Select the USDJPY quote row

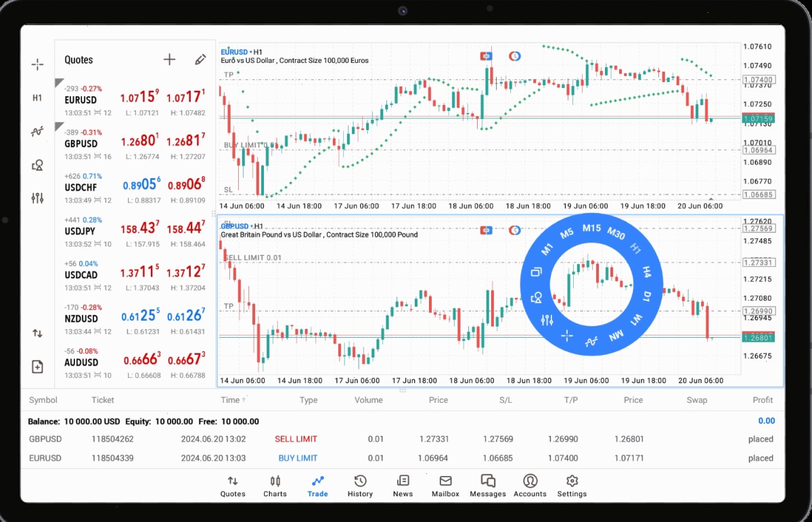pos(135,232)
